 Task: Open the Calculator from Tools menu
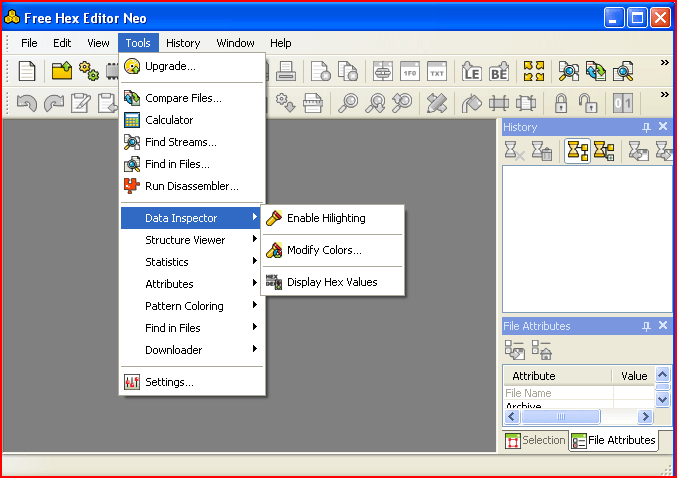pos(192,120)
